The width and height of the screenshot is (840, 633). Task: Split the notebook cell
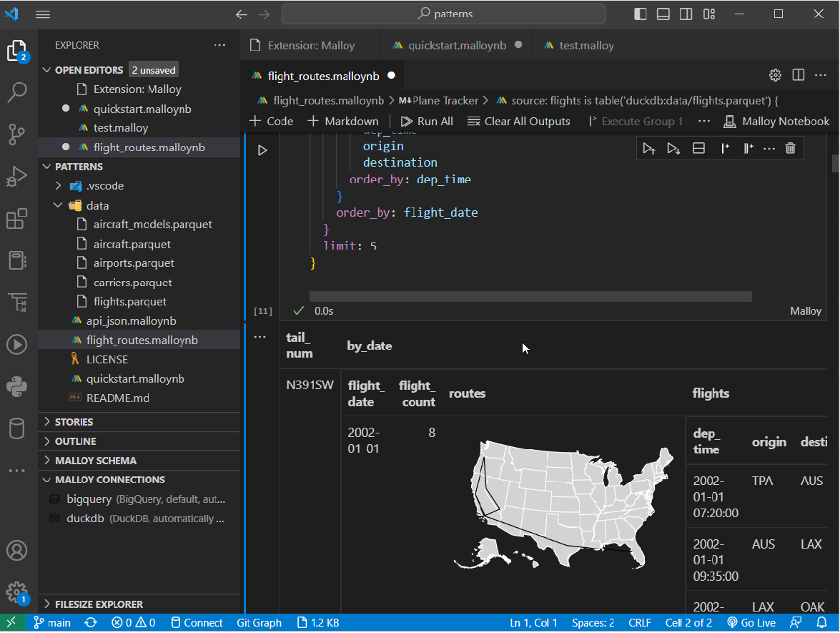tap(698, 148)
